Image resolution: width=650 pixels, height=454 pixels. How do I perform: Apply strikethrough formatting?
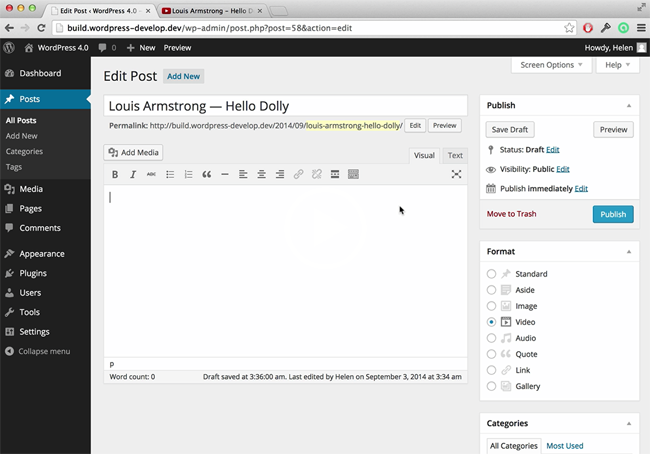coord(151,175)
